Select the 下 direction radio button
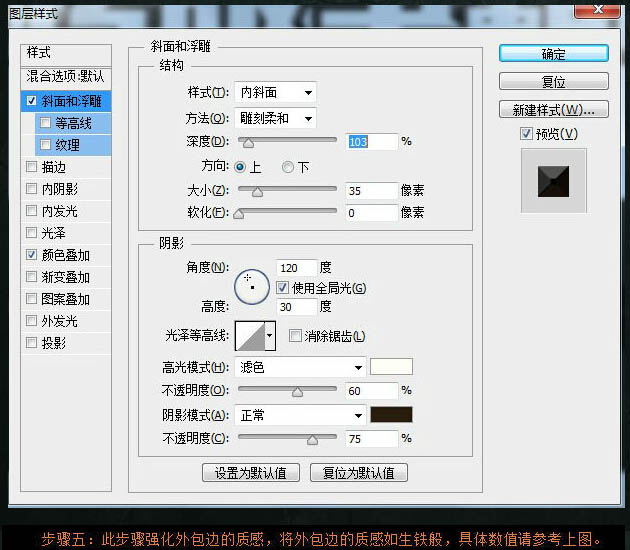 coord(288,167)
